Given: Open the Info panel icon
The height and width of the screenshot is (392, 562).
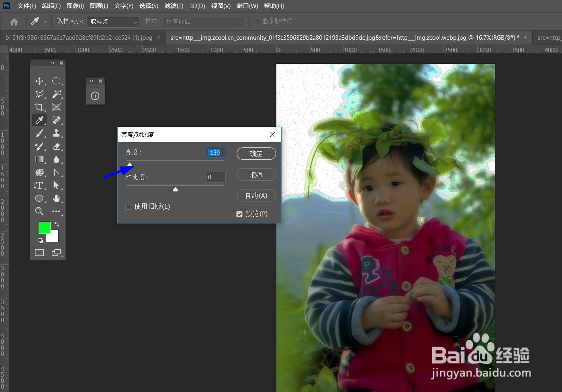Looking at the screenshot, I should pos(95,96).
